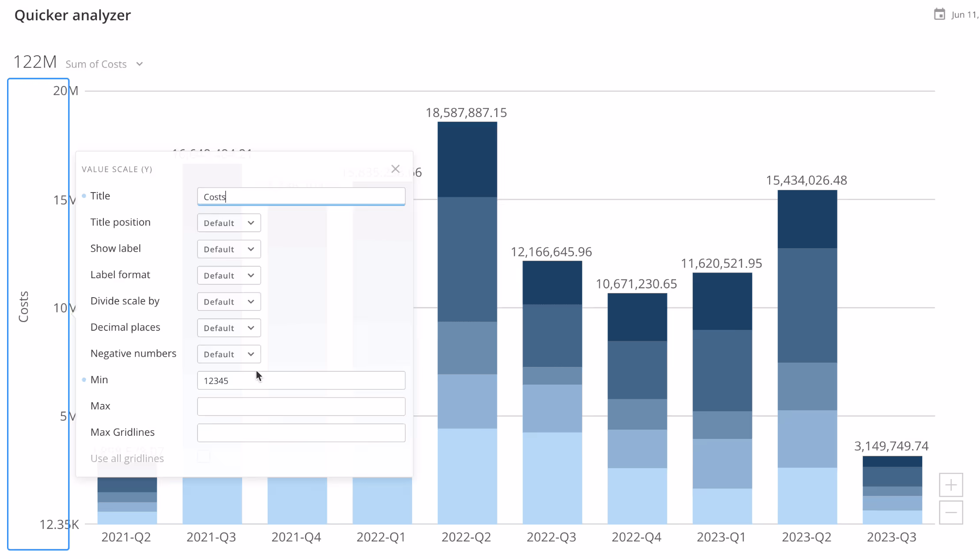The height and width of the screenshot is (559, 980).
Task: Click the Title input field
Action: [x=301, y=196]
